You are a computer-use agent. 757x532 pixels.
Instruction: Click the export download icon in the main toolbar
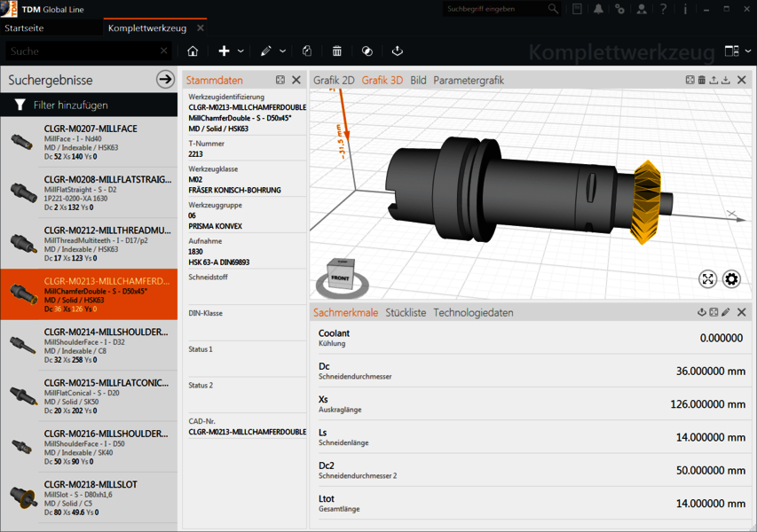pyautogui.click(x=398, y=51)
